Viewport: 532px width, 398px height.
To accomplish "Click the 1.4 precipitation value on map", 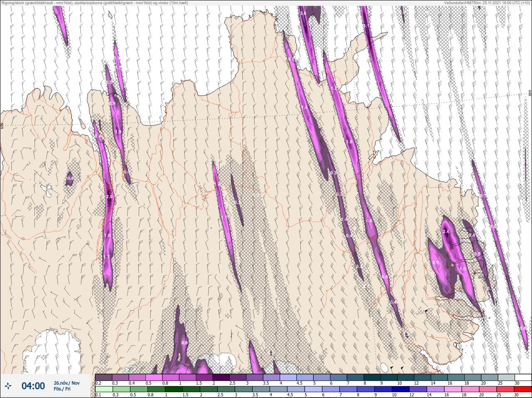I will [x=305, y=107].
